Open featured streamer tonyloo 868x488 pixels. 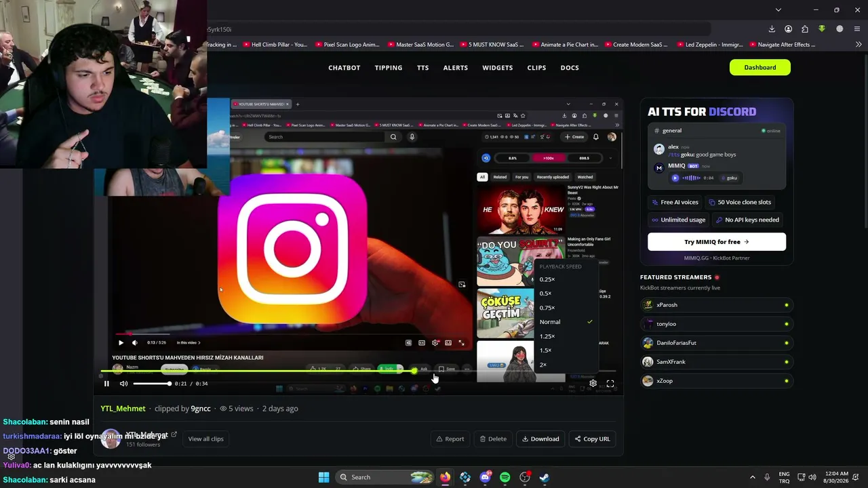click(716, 324)
